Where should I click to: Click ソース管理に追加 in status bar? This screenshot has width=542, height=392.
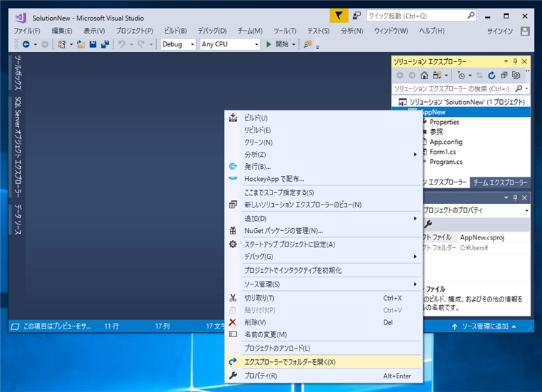[x=485, y=326]
